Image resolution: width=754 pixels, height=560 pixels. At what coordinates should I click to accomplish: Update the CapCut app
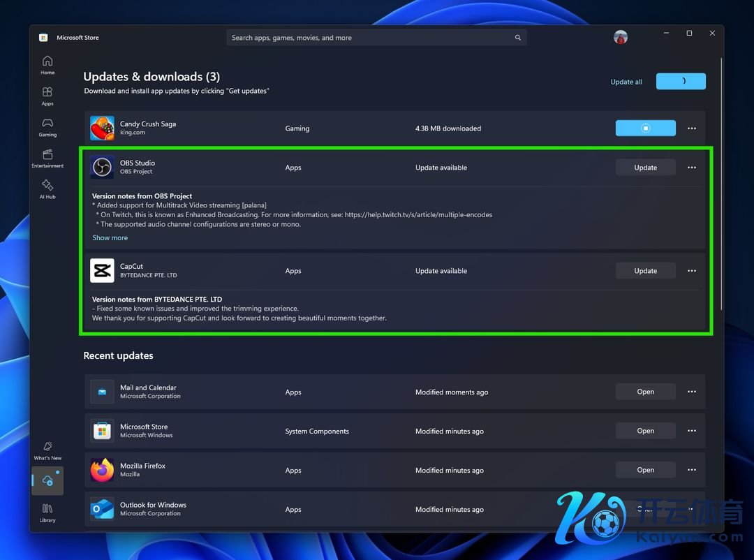(x=645, y=271)
